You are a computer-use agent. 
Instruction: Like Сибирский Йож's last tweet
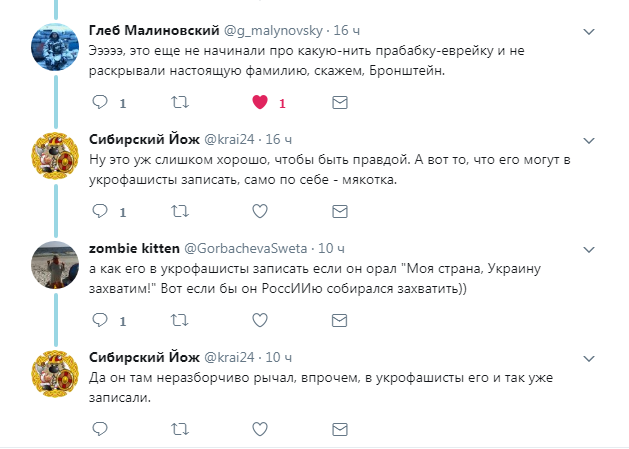coord(260,429)
